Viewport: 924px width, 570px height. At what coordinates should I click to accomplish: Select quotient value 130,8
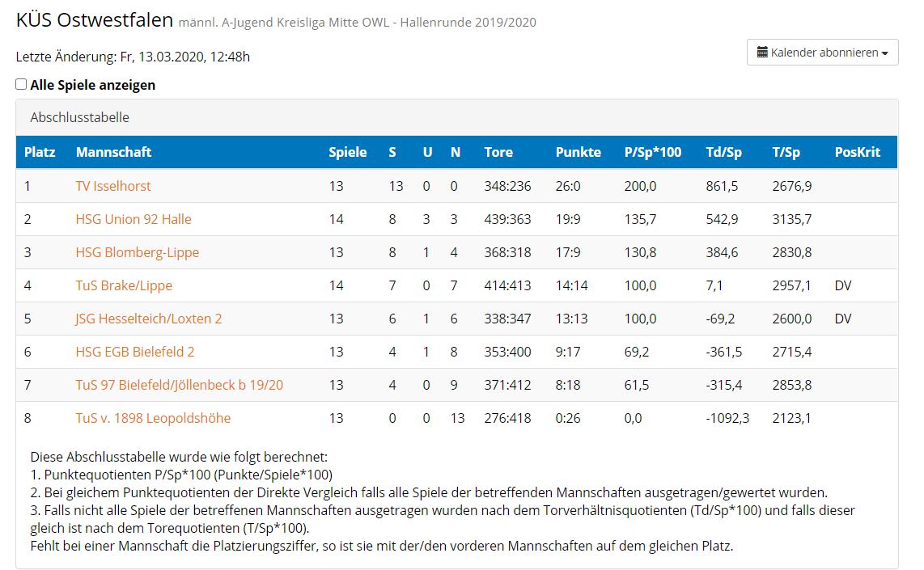pos(641,252)
